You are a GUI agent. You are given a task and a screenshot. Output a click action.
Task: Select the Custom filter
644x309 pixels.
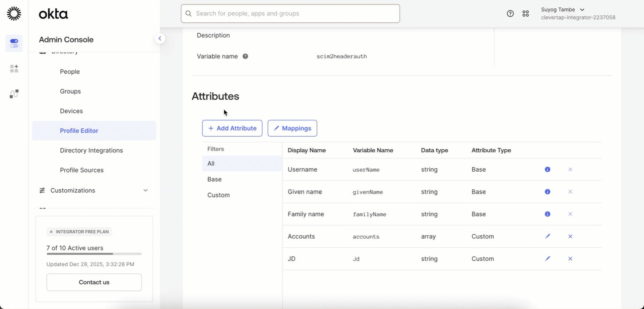coord(219,195)
